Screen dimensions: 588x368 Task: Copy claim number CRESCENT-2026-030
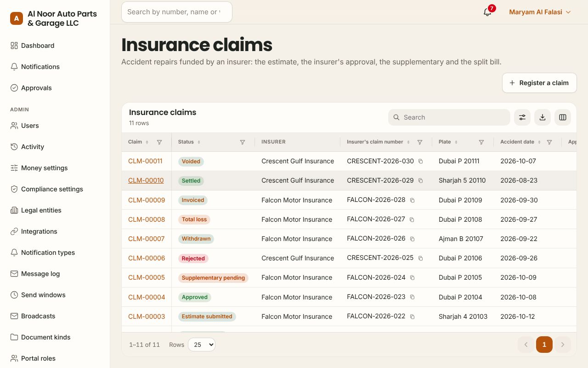(x=420, y=161)
